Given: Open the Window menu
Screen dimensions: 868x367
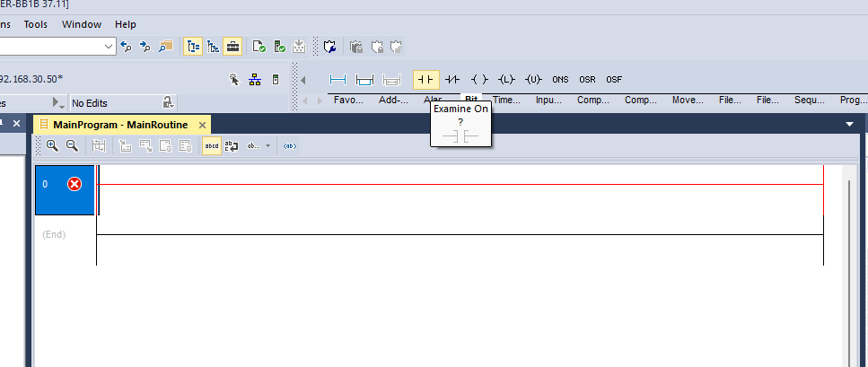Looking at the screenshot, I should 82,24.
